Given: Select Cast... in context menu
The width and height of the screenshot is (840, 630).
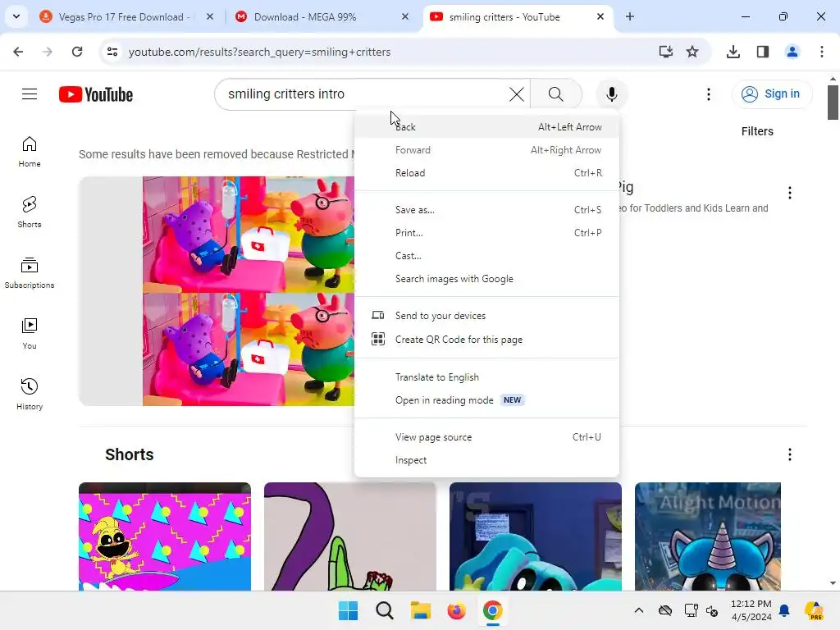Looking at the screenshot, I should point(486,256).
